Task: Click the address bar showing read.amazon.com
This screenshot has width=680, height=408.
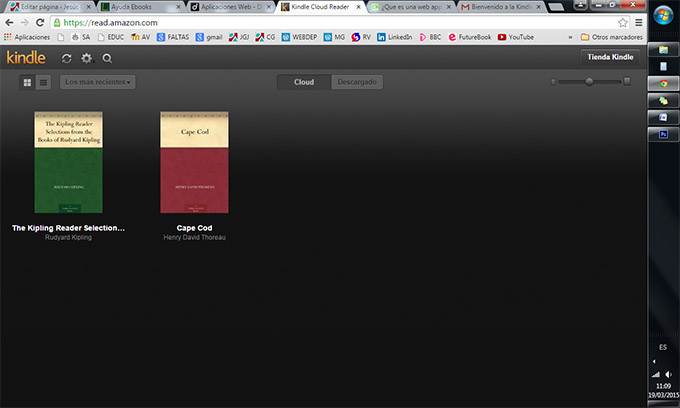Action: click(x=300, y=22)
